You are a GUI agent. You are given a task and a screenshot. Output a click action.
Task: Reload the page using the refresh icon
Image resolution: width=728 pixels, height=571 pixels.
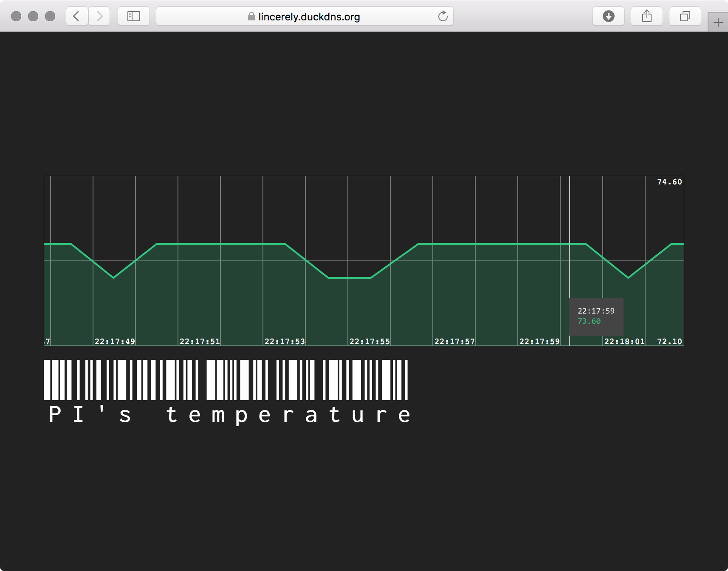coord(443,17)
